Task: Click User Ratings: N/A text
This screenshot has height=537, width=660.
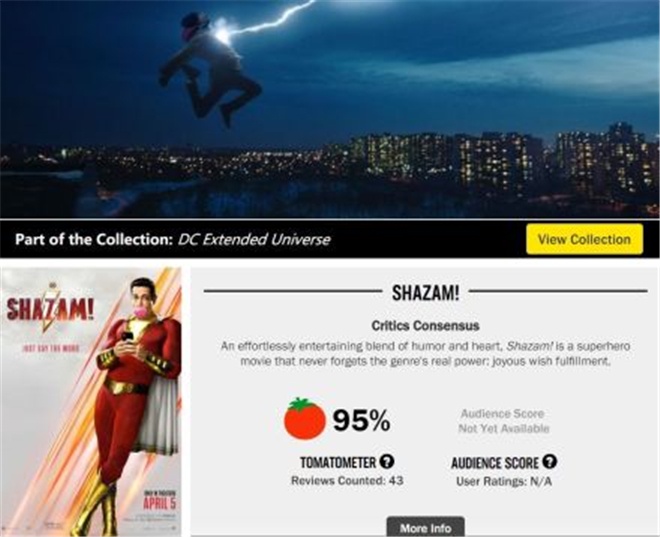Action: [504, 481]
